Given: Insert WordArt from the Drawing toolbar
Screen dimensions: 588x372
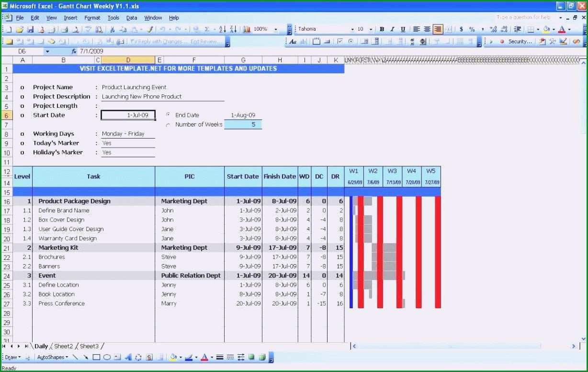Looking at the screenshot, I should point(128,357).
